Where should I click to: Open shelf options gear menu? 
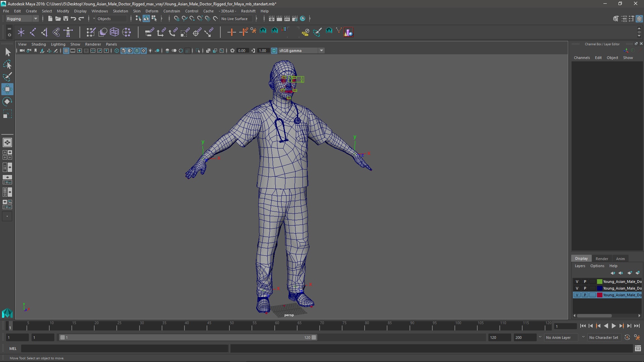click(9, 35)
